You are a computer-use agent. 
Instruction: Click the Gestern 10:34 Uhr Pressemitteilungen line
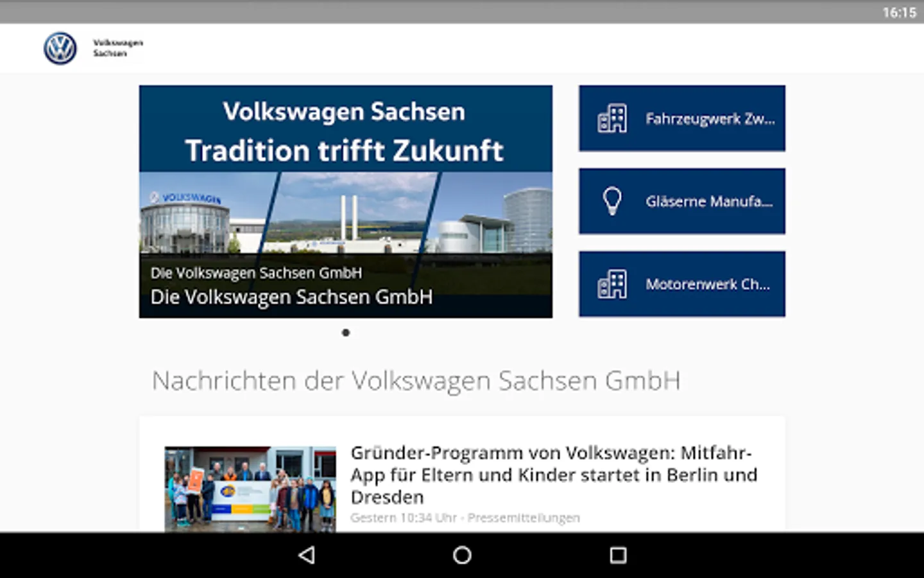point(465,518)
